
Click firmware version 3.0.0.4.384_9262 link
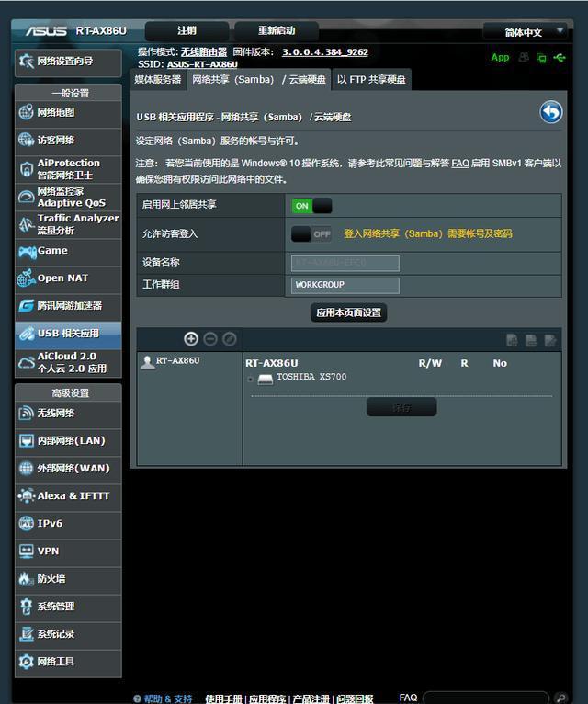pyautogui.click(x=325, y=52)
